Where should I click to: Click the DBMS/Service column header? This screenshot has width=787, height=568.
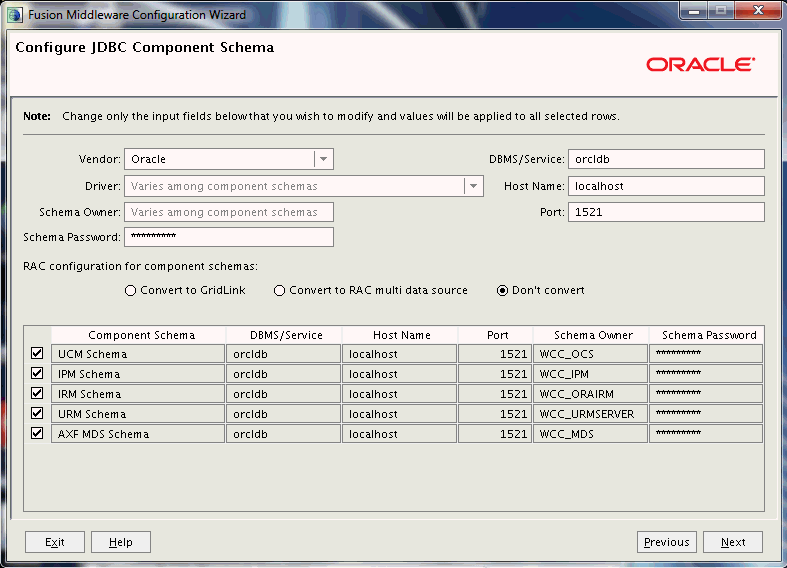[x=284, y=335]
